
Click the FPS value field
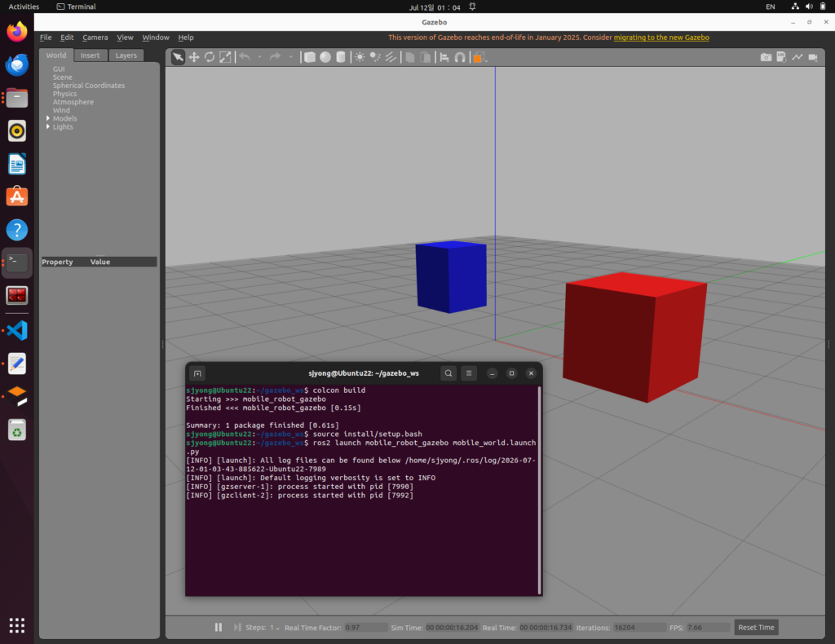point(708,628)
